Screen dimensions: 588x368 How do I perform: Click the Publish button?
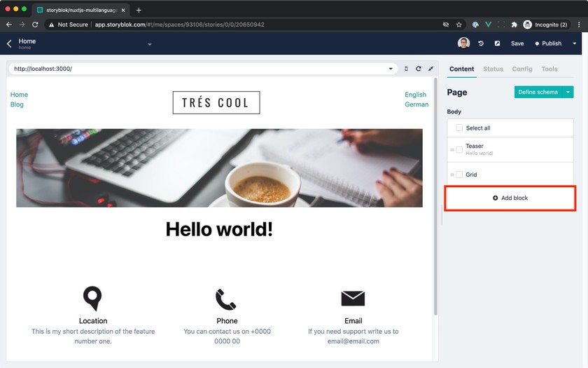point(548,43)
